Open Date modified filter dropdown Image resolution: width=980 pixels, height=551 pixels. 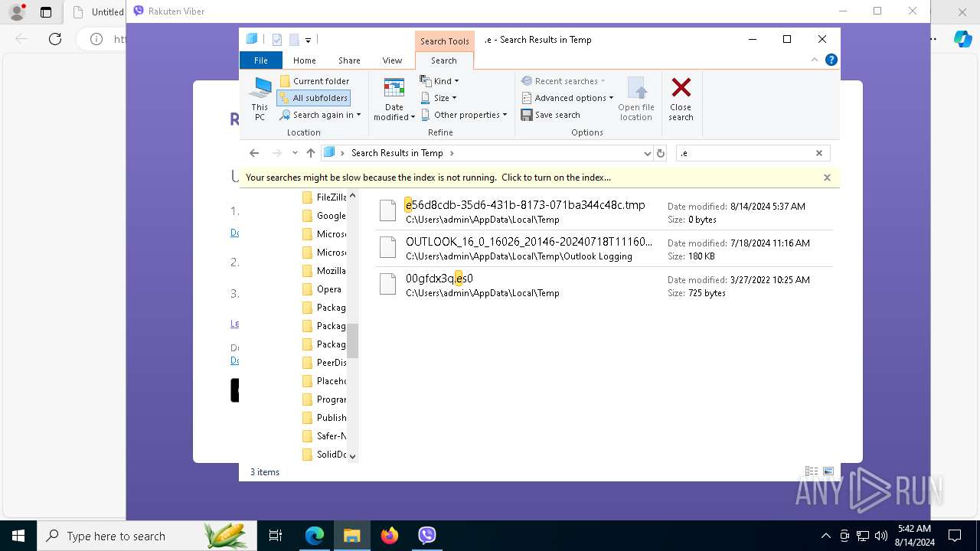point(394,99)
